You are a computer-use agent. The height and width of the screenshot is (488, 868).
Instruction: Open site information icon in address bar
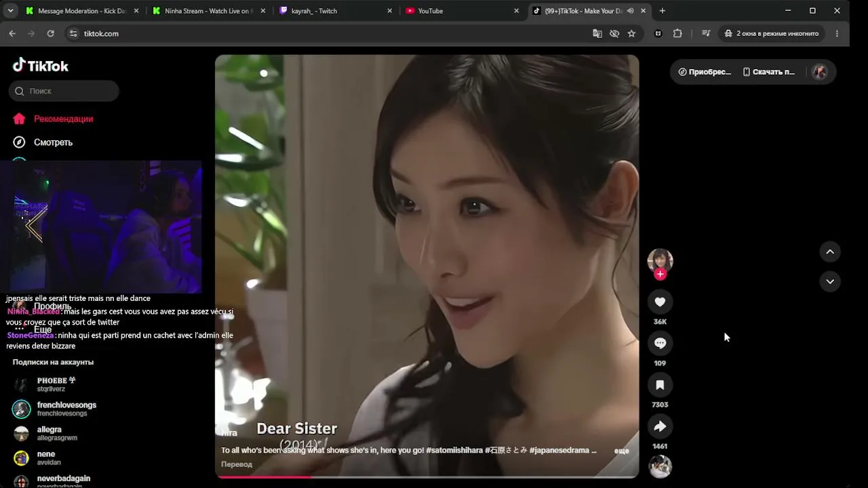pos(73,33)
